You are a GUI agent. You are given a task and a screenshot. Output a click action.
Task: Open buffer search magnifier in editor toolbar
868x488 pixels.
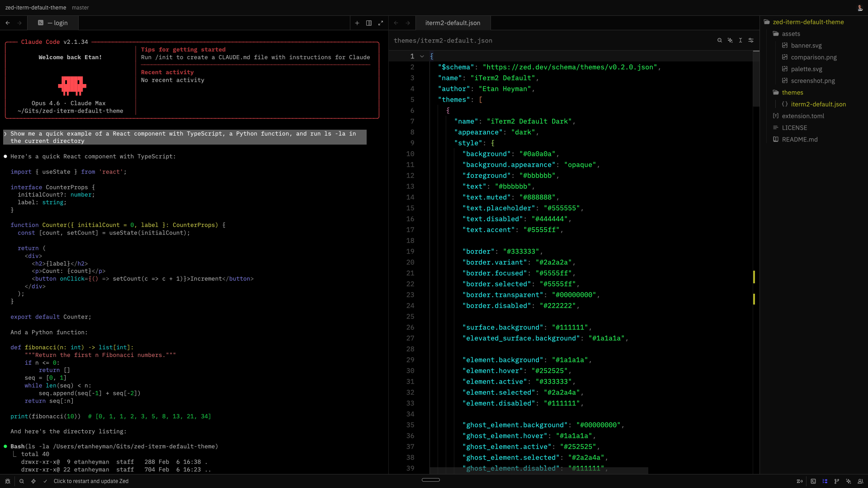720,41
